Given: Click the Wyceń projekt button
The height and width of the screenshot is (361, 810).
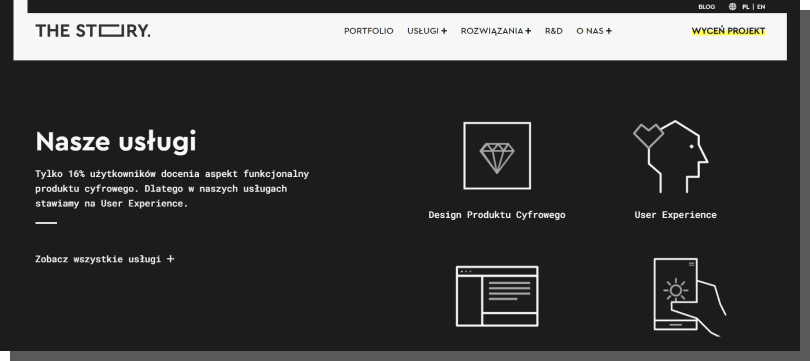Looking at the screenshot, I should coord(728,31).
